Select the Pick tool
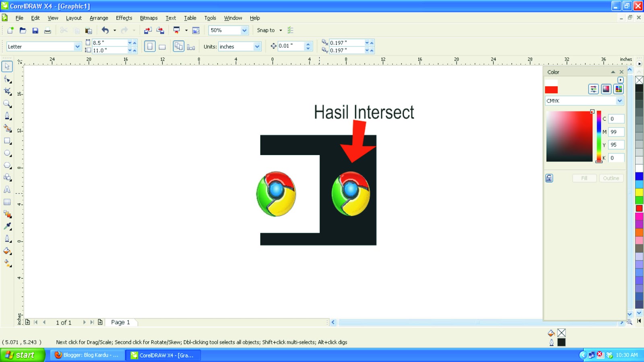 tap(7, 66)
